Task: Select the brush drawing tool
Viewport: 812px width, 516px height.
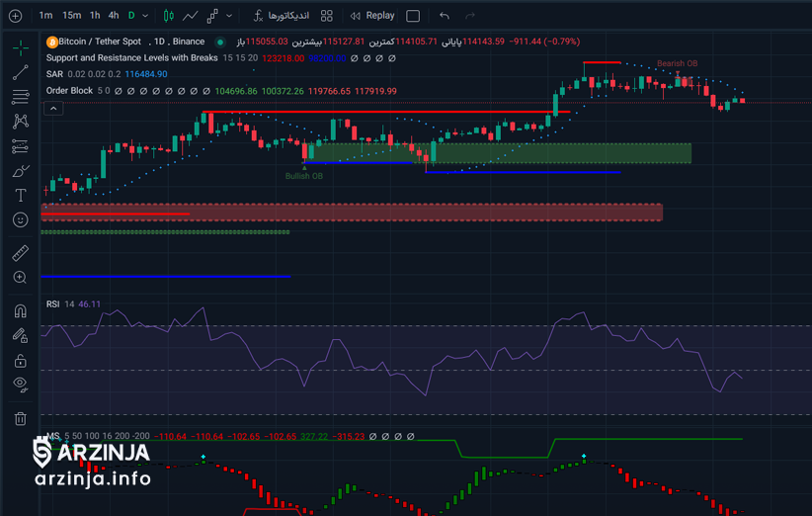Action: coord(21,171)
